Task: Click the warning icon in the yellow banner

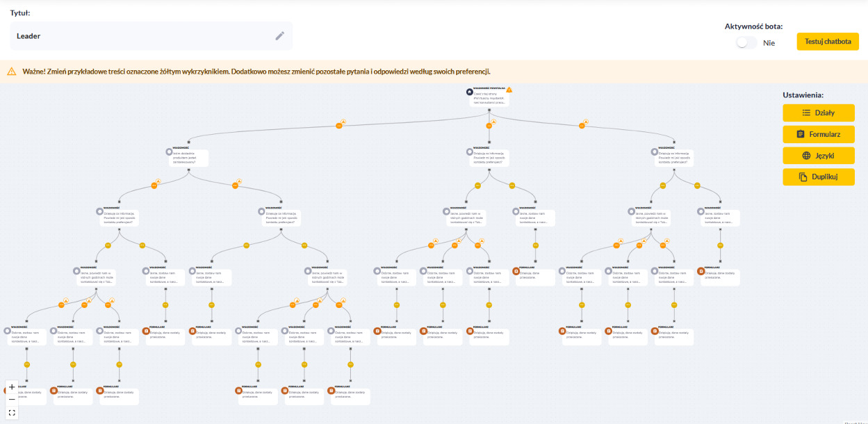Action: 12,72
